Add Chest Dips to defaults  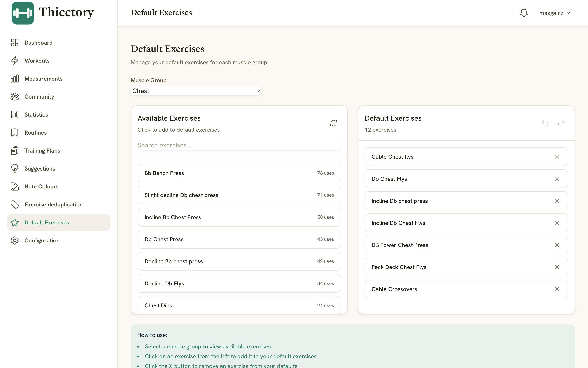coord(239,305)
